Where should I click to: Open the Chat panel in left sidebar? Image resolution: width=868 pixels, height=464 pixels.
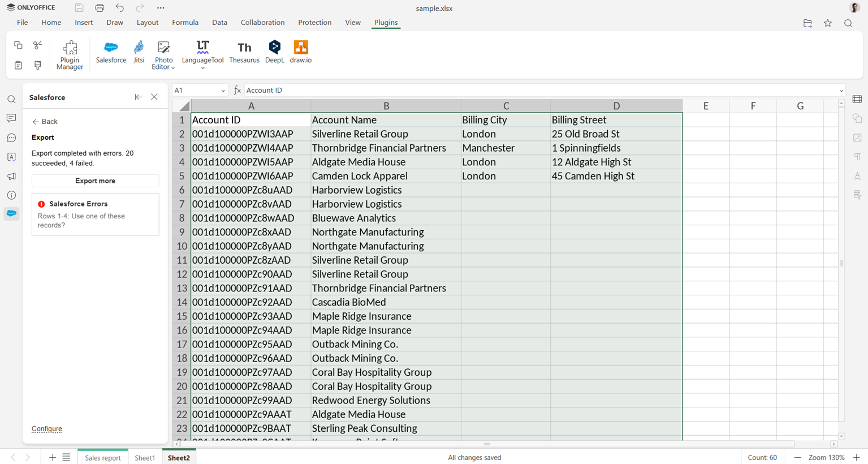[11, 138]
